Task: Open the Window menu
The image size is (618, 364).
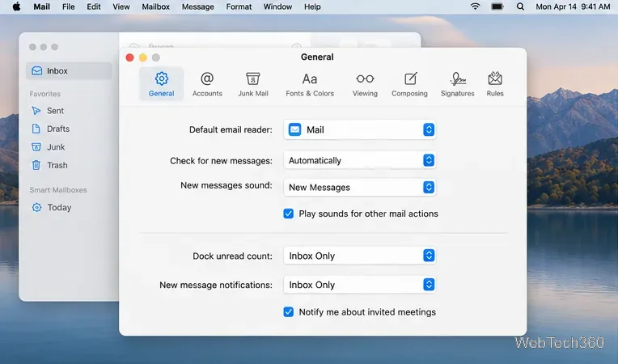Action: click(x=278, y=6)
